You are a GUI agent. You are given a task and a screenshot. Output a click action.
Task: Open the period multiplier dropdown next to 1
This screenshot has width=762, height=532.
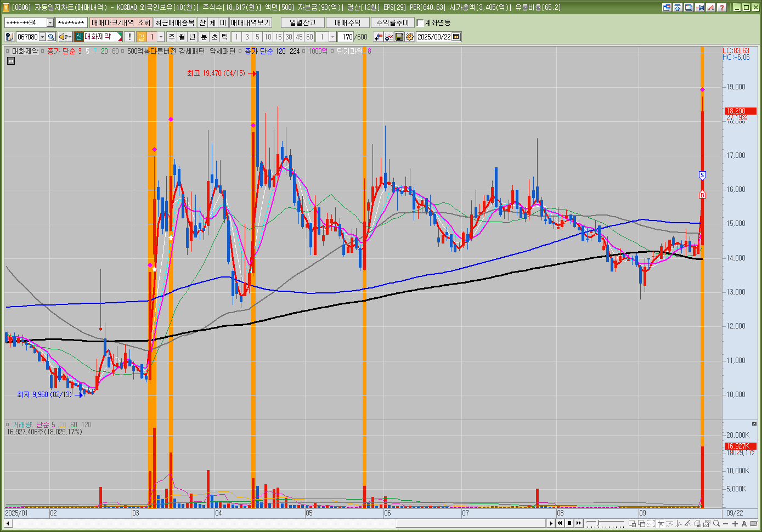click(x=161, y=37)
